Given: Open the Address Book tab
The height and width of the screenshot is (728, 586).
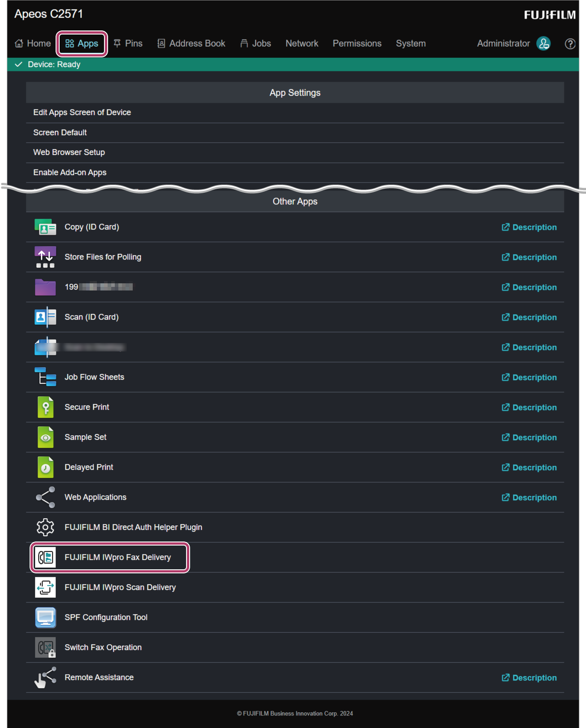Looking at the screenshot, I should click(x=191, y=43).
